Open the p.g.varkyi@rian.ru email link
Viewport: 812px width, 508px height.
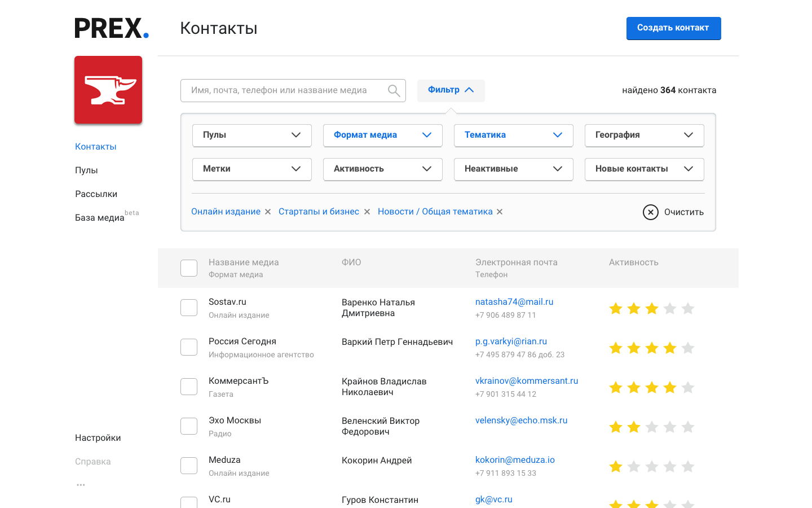pyautogui.click(x=511, y=341)
